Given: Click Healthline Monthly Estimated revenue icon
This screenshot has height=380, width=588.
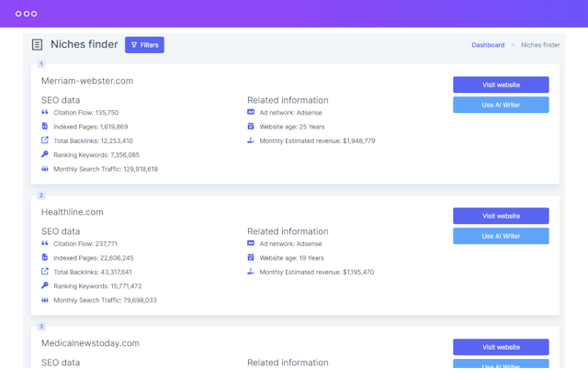Looking at the screenshot, I should tap(251, 272).
